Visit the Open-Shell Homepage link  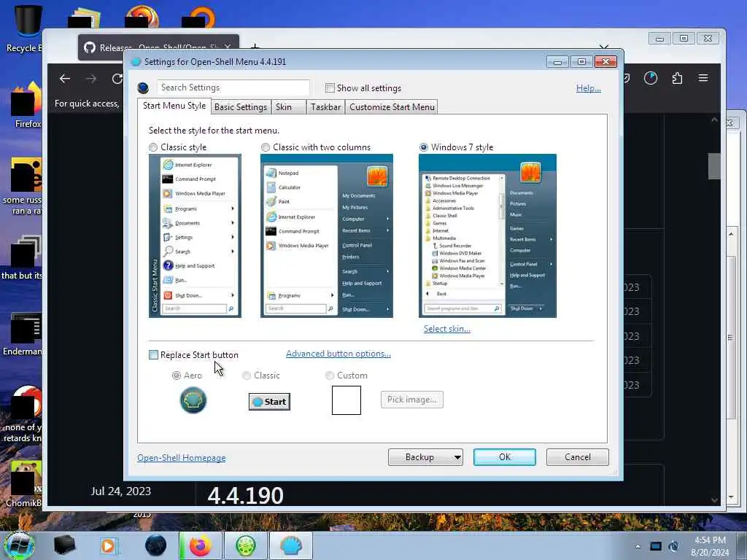[182, 458]
